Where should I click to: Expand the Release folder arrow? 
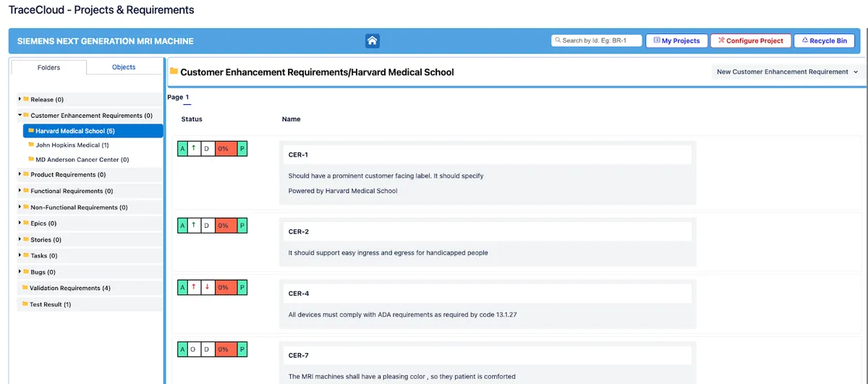[20, 99]
